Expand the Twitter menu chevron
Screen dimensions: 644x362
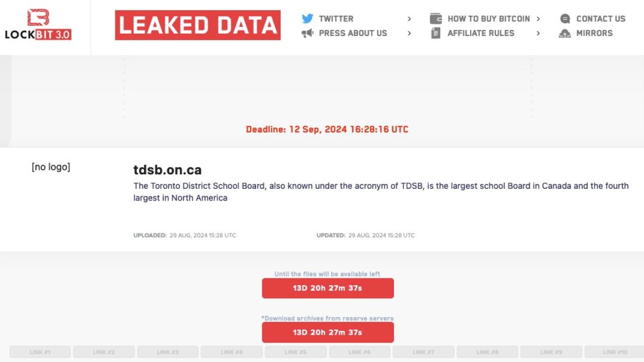click(409, 19)
